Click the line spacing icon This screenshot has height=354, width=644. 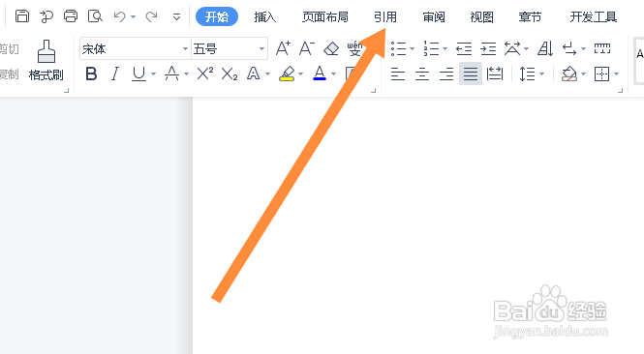(527, 74)
